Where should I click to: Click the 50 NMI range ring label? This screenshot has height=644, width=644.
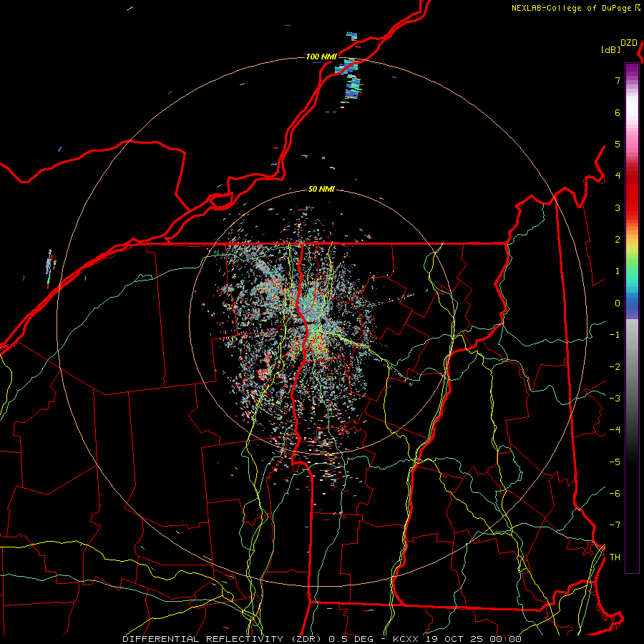coord(321,190)
